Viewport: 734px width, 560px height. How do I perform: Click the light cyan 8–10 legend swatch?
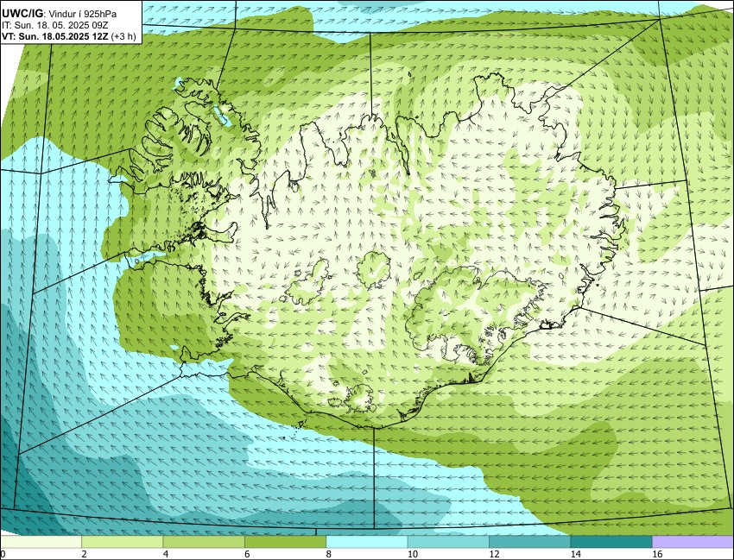tap(366, 542)
